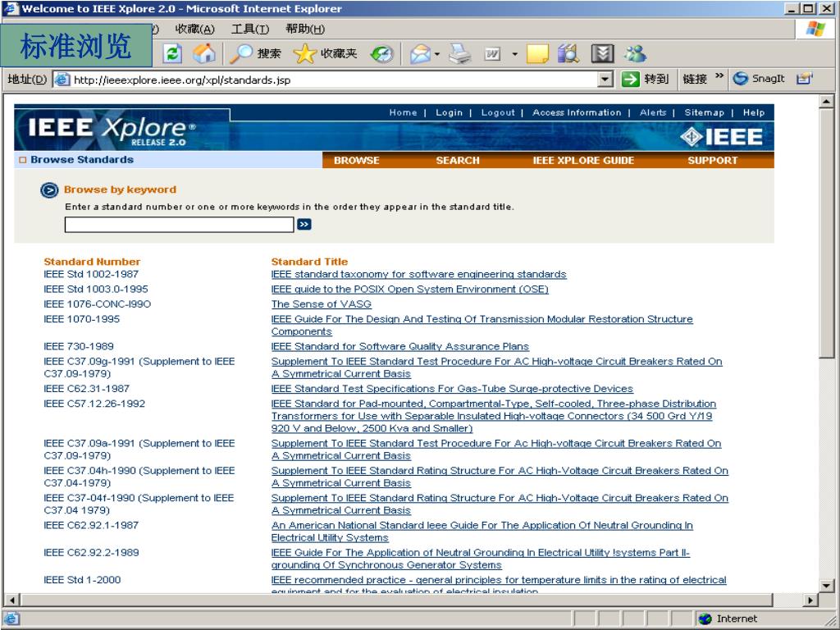This screenshot has width=840, height=630.
Task: Open the SEARCH navigation tab
Action: (x=458, y=160)
